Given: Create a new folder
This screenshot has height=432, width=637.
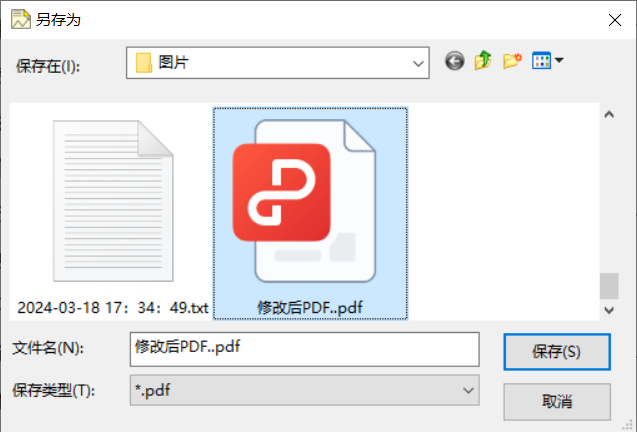Looking at the screenshot, I should coord(512,61).
